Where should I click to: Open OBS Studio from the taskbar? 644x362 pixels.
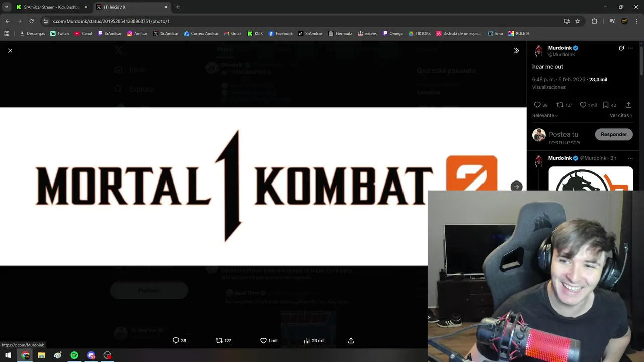click(107, 355)
